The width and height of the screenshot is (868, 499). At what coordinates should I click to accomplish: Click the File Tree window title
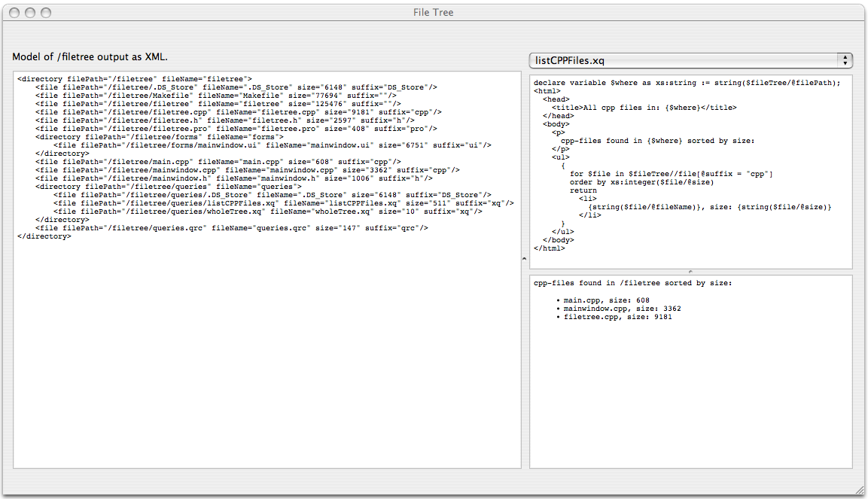434,13
